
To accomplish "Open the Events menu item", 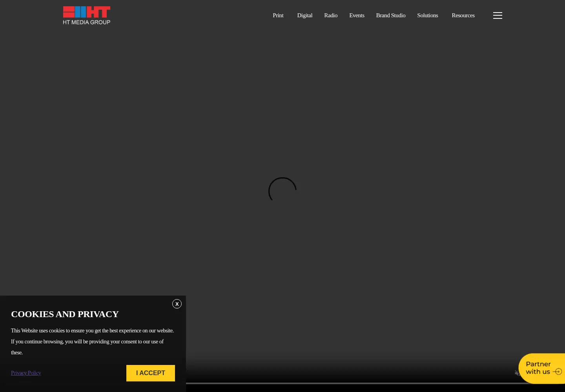I will 357,15.
